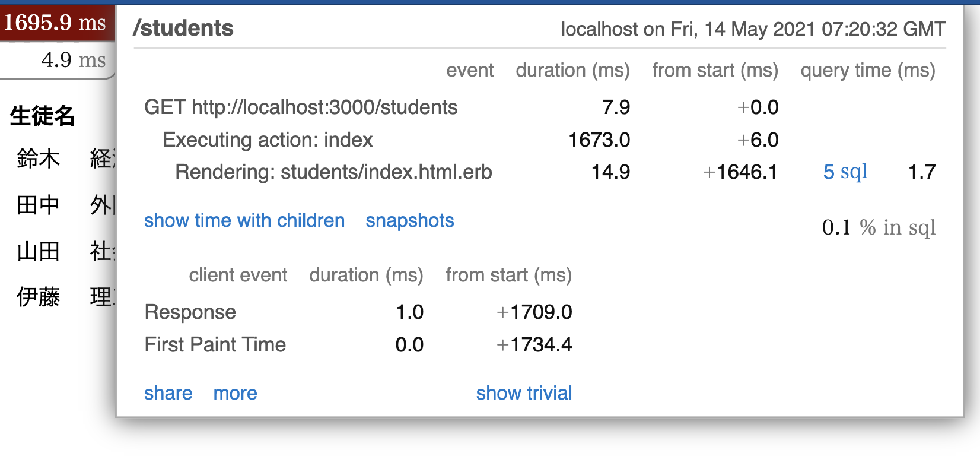980x456 pixels.
Task: Click the Response client event row
Action: (x=190, y=312)
